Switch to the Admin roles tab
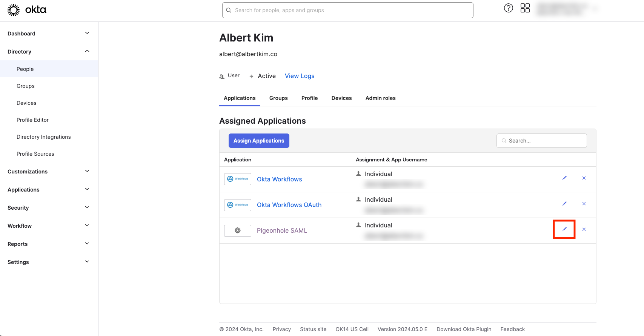This screenshot has width=644, height=336. (380, 98)
